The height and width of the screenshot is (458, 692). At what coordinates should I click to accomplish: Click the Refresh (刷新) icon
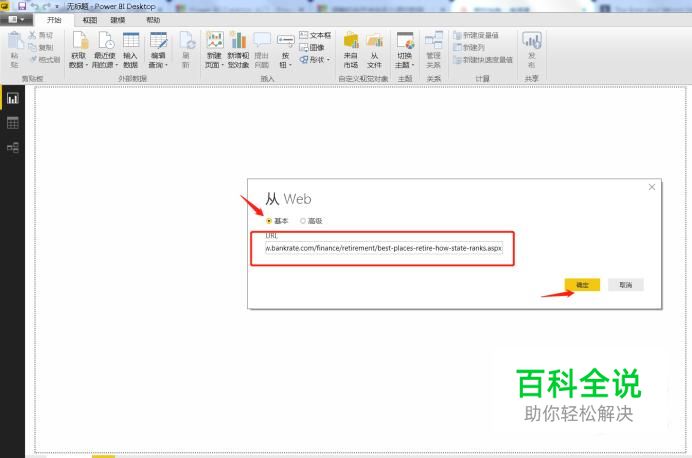187,41
